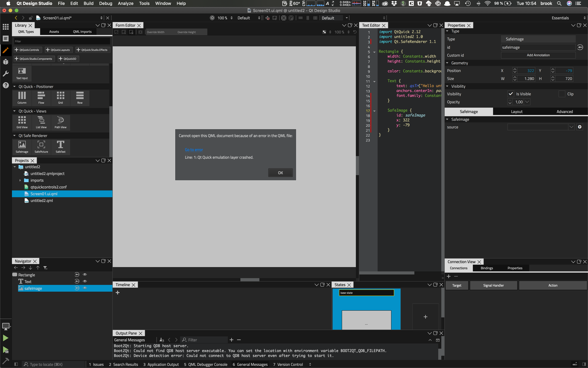
Task: Switch to the QML Imports tab
Action: click(x=82, y=32)
